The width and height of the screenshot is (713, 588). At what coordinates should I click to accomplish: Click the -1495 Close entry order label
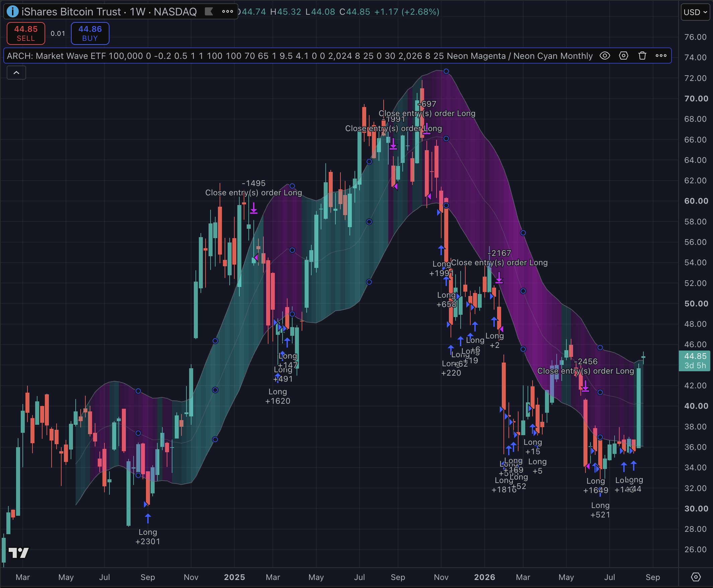(254, 188)
